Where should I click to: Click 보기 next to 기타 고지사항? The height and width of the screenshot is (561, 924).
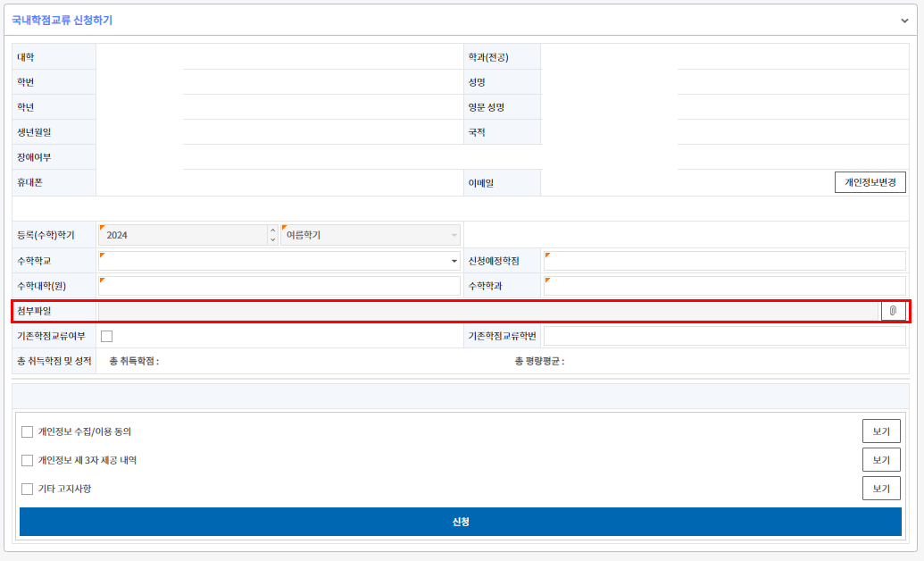coord(880,488)
